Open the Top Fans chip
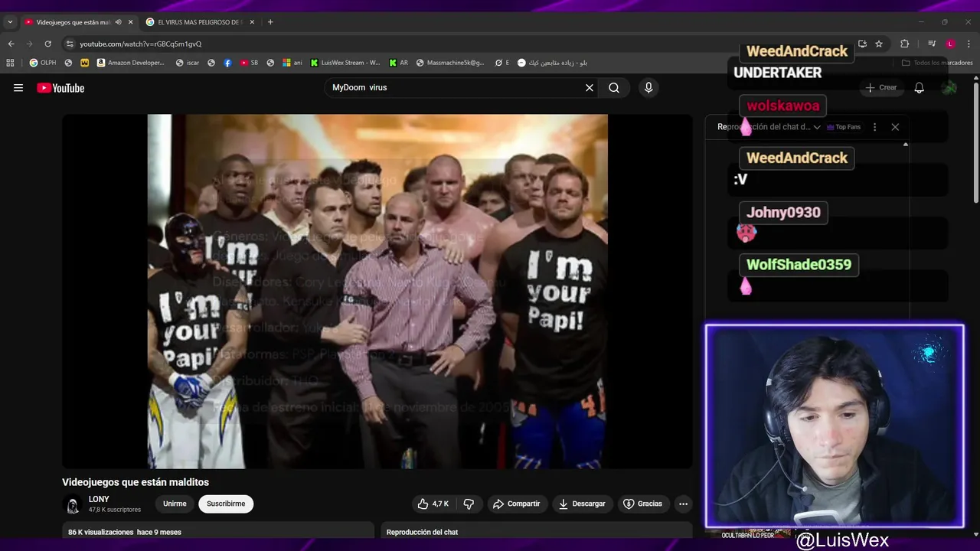This screenshot has width=980, height=551. [x=844, y=127]
